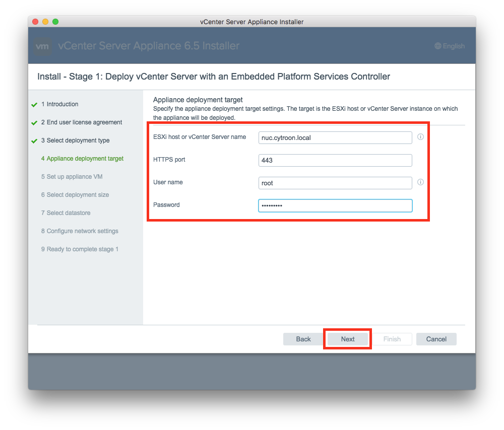Click the 'Password' label
This screenshot has width=504, height=430.
(166, 205)
